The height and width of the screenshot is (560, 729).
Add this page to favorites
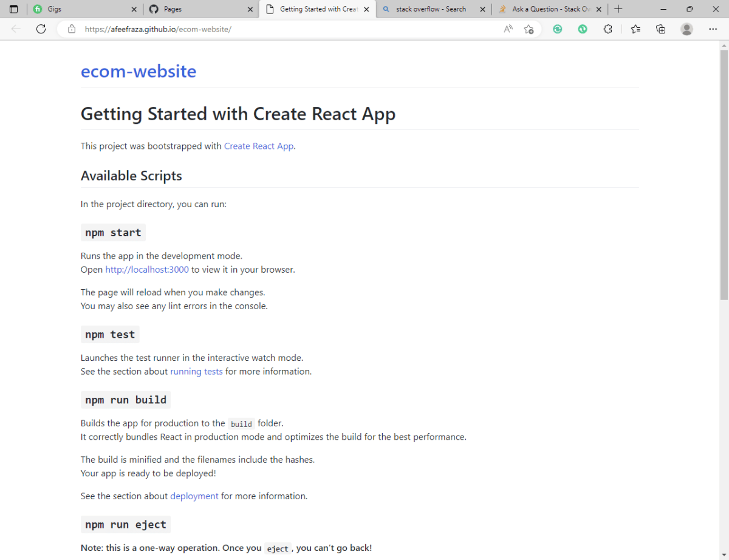(529, 29)
